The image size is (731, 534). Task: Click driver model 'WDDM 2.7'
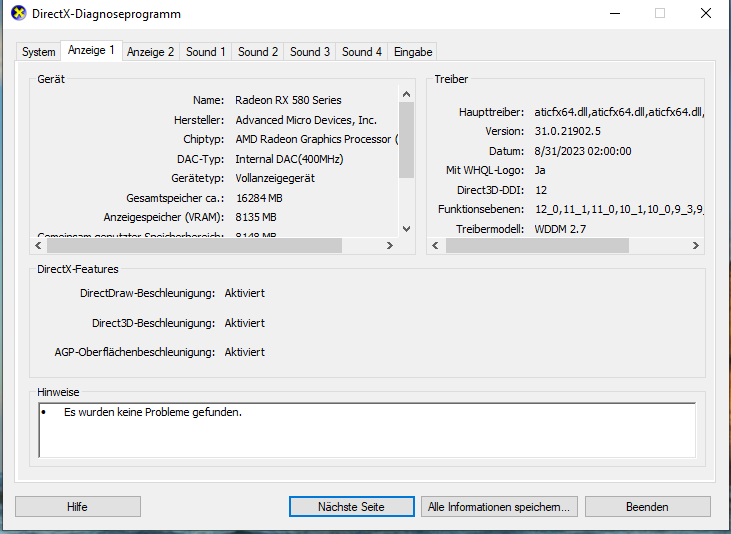point(560,229)
